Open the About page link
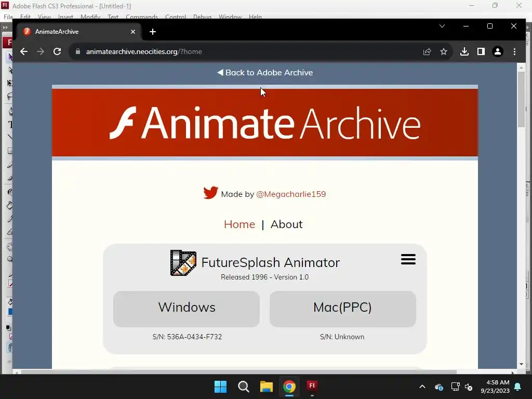This screenshot has height=399, width=532. click(x=286, y=224)
